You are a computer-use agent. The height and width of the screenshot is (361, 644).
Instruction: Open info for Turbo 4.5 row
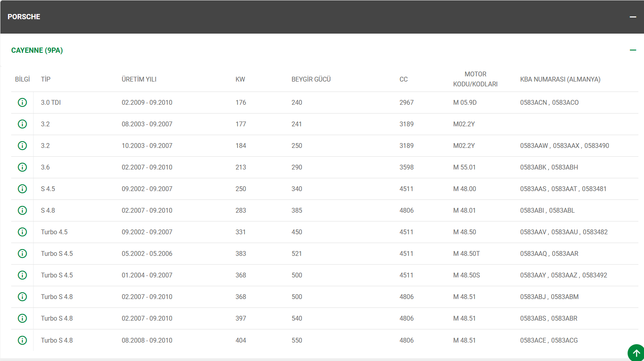[x=22, y=232]
